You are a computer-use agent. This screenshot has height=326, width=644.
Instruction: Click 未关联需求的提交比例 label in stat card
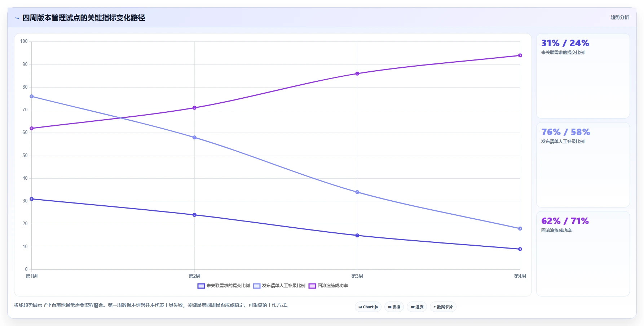[563, 53]
